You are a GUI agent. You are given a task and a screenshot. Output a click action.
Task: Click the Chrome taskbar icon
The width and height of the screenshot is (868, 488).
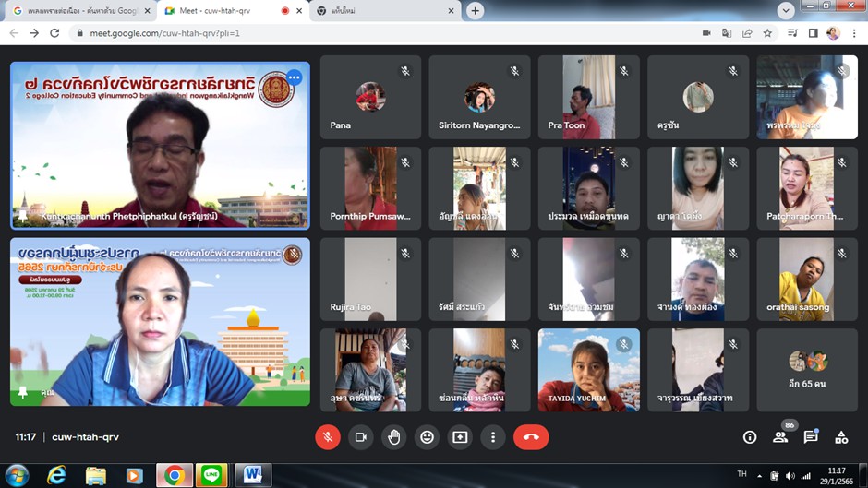click(175, 476)
